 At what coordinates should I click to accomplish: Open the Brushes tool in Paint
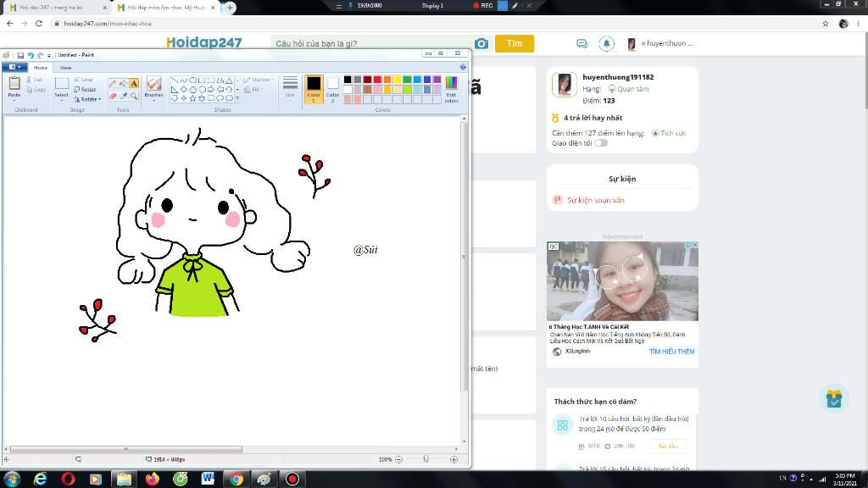[x=153, y=87]
